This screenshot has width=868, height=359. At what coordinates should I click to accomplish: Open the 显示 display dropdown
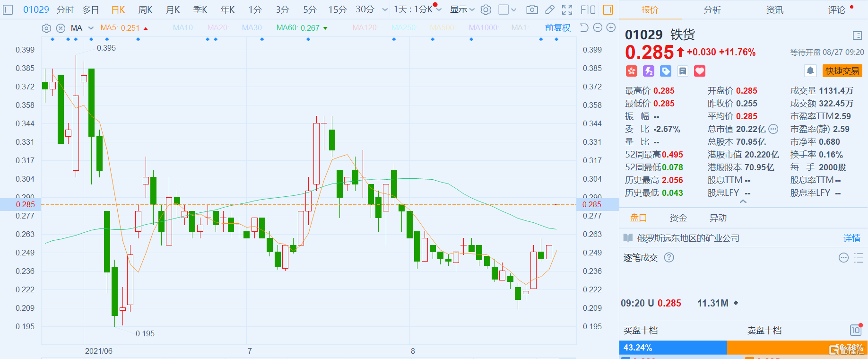pyautogui.click(x=462, y=9)
